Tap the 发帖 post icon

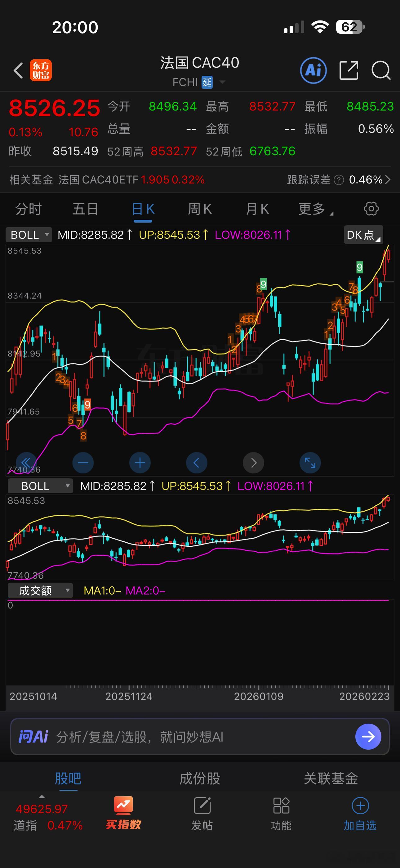tap(202, 814)
